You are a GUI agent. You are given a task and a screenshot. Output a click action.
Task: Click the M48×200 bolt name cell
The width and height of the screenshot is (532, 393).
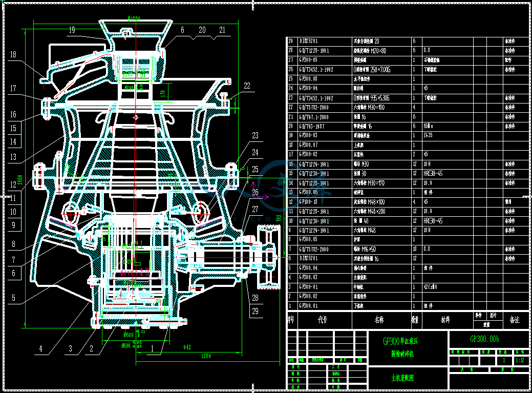[x=370, y=212]
